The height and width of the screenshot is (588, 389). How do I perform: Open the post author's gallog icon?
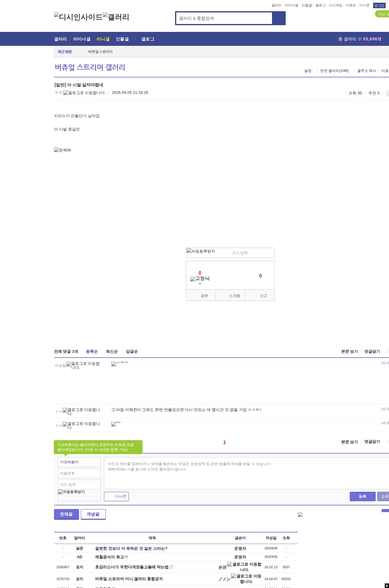coord(84,93)
